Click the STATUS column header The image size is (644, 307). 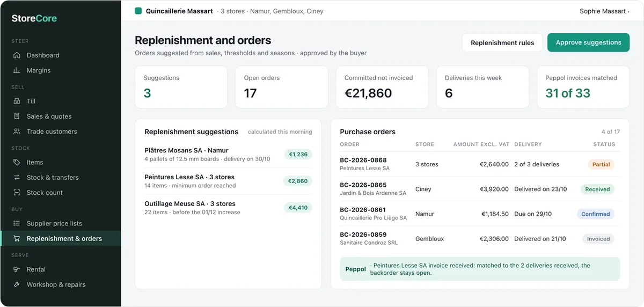coord(604,144)
